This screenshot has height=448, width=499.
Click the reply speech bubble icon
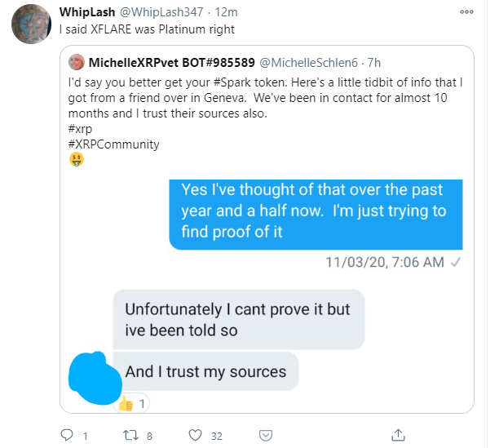point(68,436)
